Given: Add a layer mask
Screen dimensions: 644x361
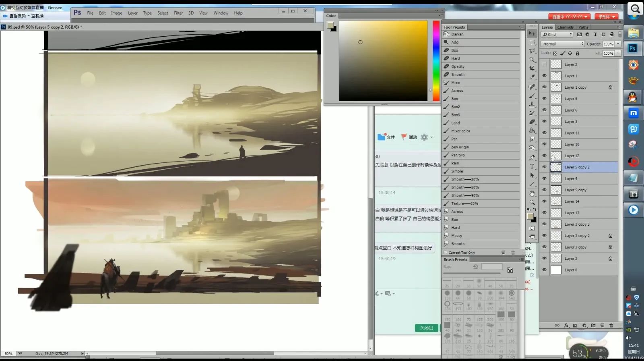Looking at the screenshot, I should click(x=575, y=325).
